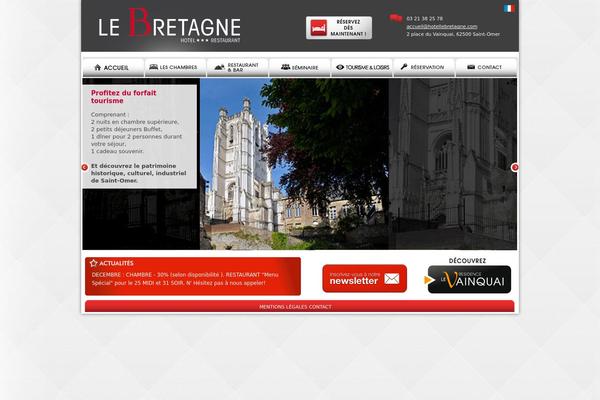Click the French flag language icon
Image resolution: width=600 pixels, height=400 pixels.
[x=509, y=8]
